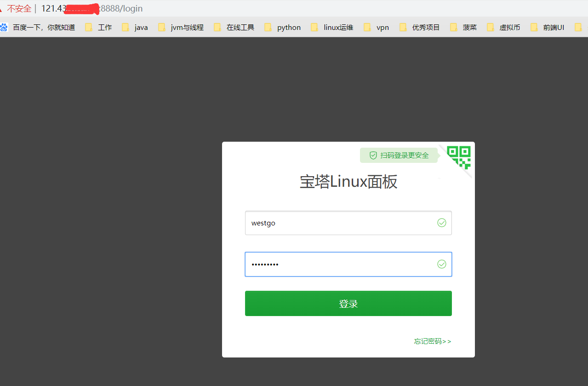The image size is (588, 386).
Task: Open the 虚拟币 bookmark folder
Action: pyautogui.click(x=503, y=28)
